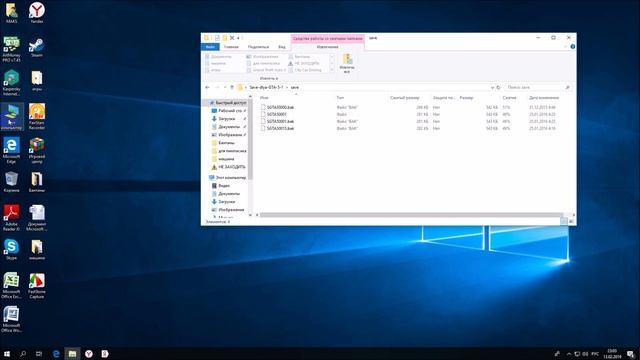
Task: Switch to details view in status bar
Action: tap(564, 221)
